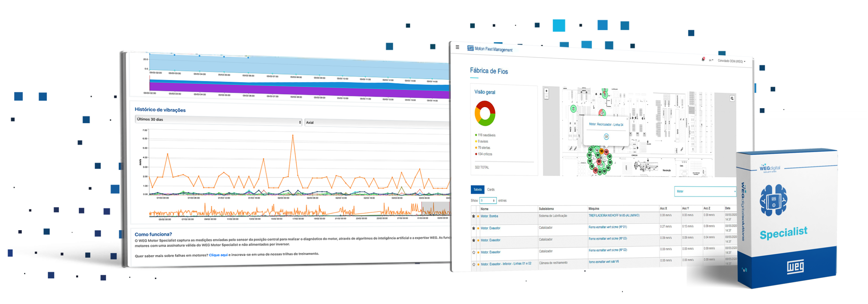Open the 'Últimos 30 dias' period dropdown
Viewport: 868px width, 304px height.
click(218, 120)
